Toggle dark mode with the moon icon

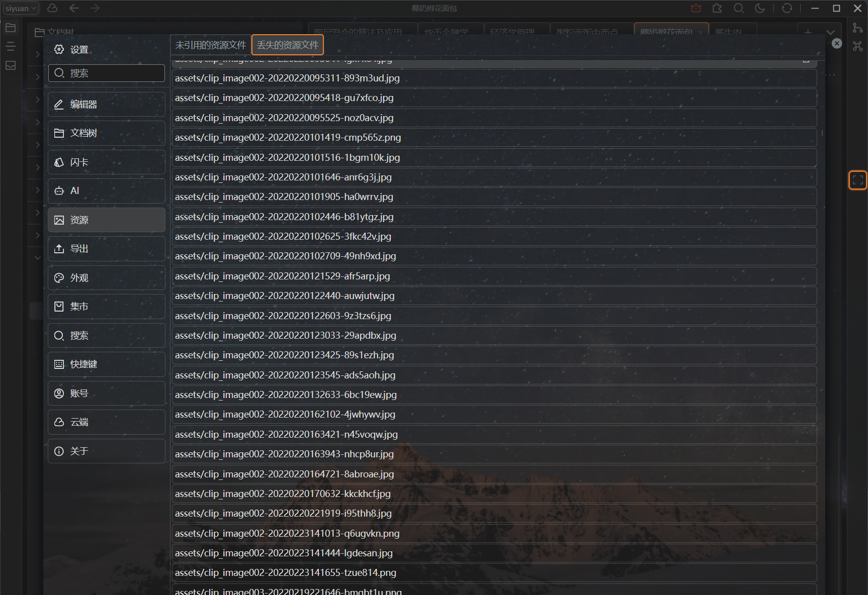tap(760, 8)
